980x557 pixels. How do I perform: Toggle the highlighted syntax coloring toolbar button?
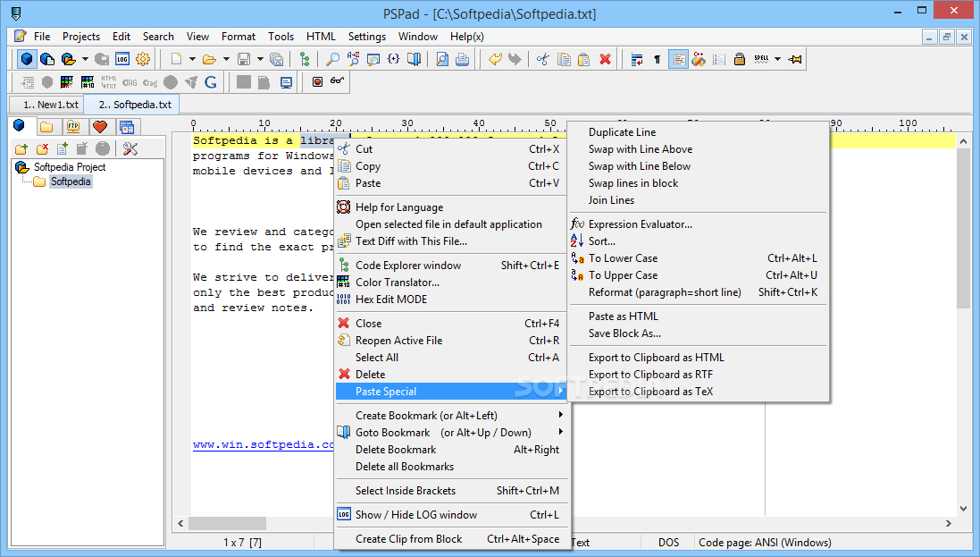678,59
